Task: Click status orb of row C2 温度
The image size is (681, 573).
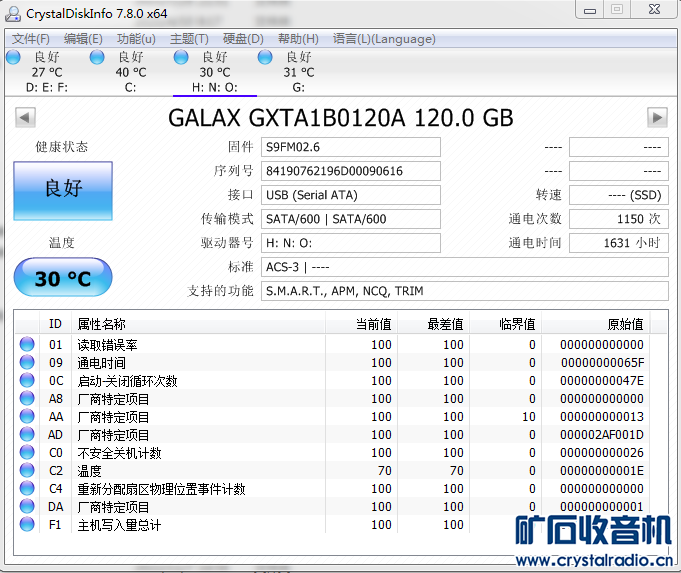Action: (x=27, y=470)
